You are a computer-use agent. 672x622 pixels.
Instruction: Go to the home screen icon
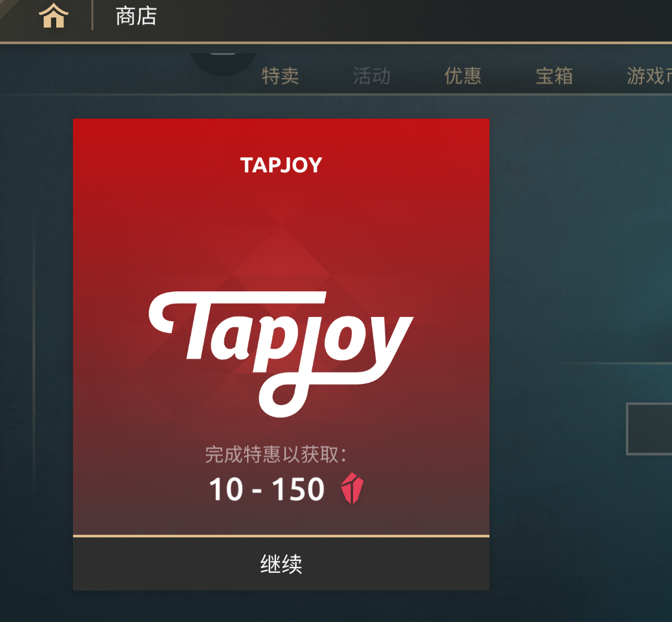tap(54, 16)
